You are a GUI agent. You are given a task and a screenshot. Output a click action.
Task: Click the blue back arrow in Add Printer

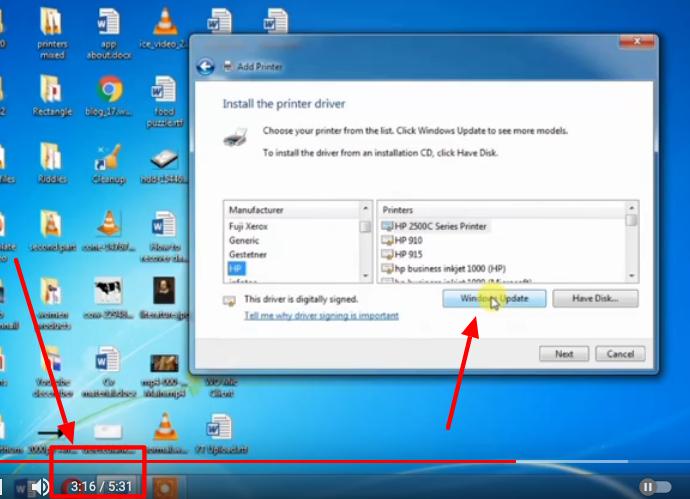205,67
